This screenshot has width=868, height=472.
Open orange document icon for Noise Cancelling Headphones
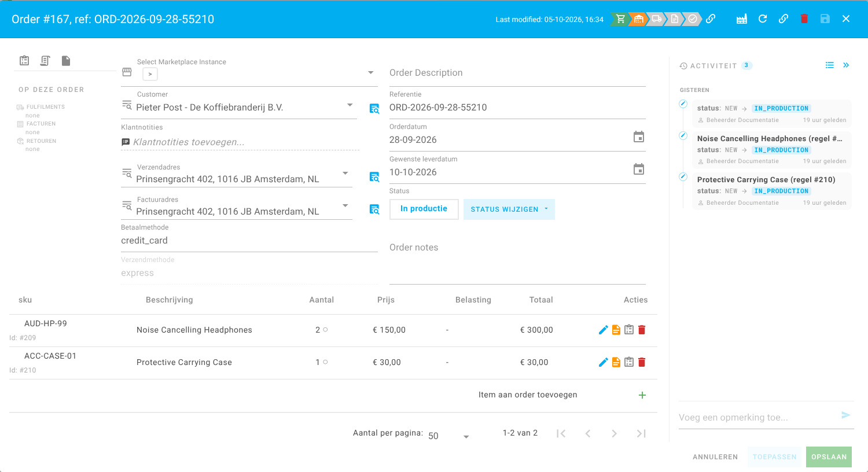[616, 330]
